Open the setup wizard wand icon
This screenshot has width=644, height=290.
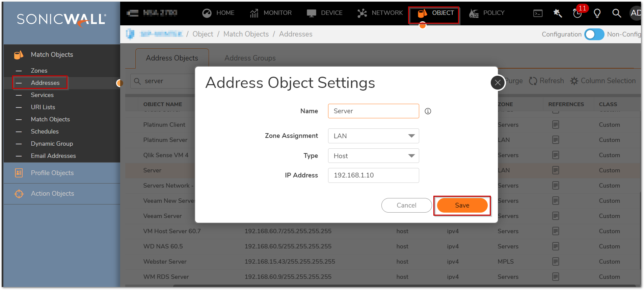(x=558, y=13)
